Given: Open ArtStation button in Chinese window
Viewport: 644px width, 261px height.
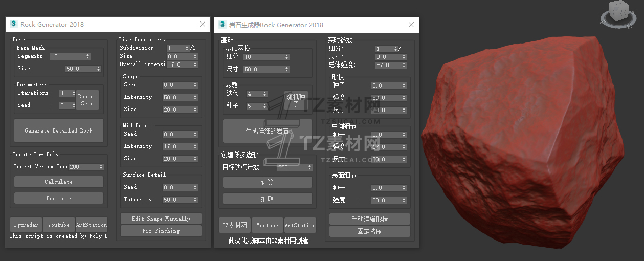Looking at the screenshot, I should (x=300, y=225).
